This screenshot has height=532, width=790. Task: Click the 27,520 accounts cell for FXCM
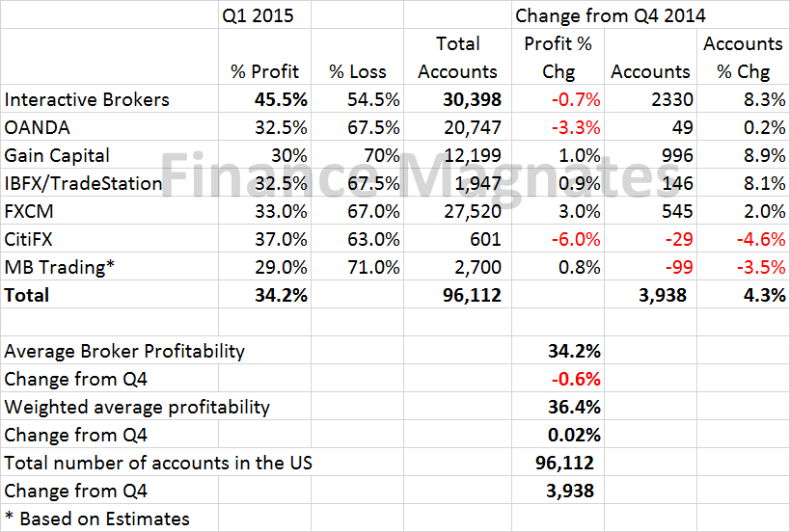(470, 211)
